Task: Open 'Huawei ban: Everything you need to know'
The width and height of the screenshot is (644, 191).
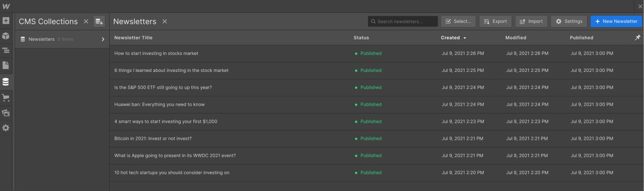Action: [159, 104]
